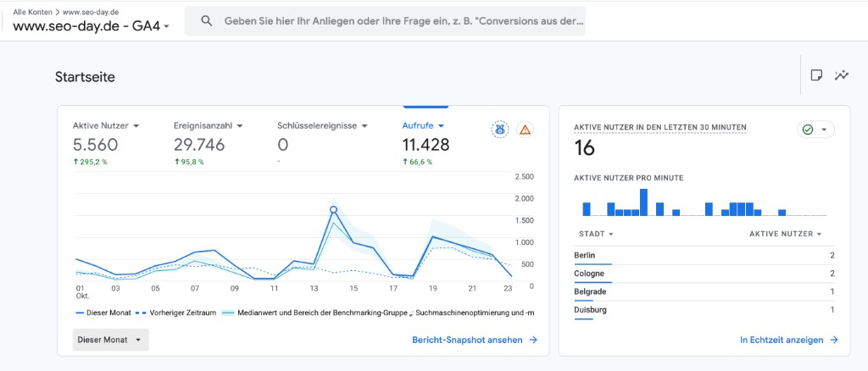Click the tallest bar in per-minute chart

643,202
